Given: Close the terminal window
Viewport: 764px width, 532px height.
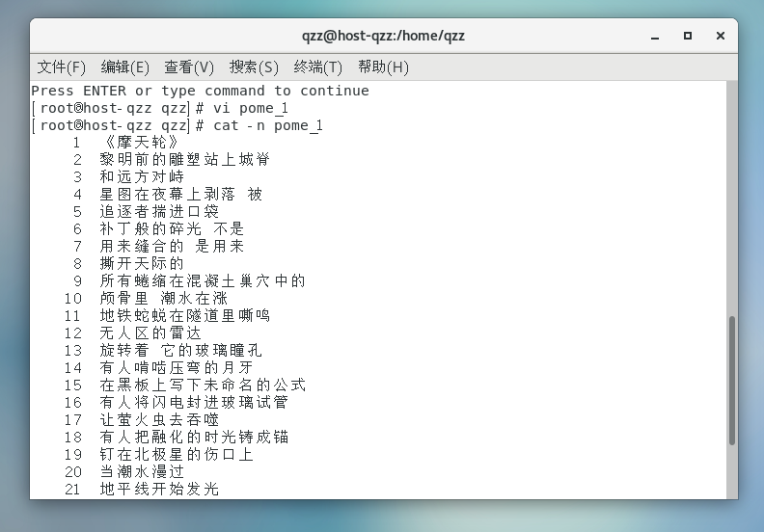Looking at the screenshot, I should 721,36.
